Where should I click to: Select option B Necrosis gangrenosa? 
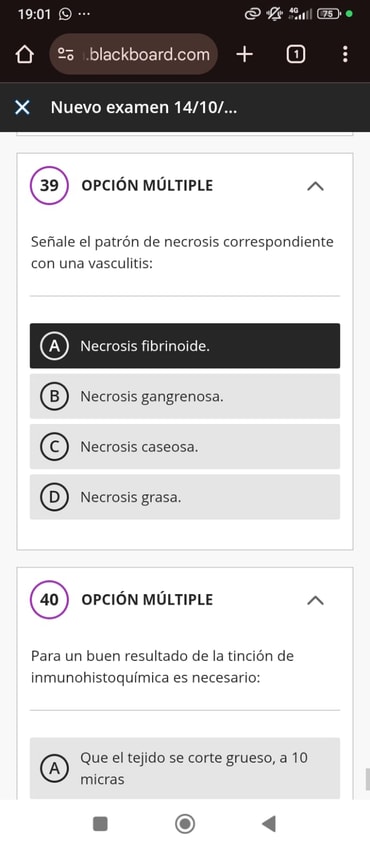(x=185, y=396)
